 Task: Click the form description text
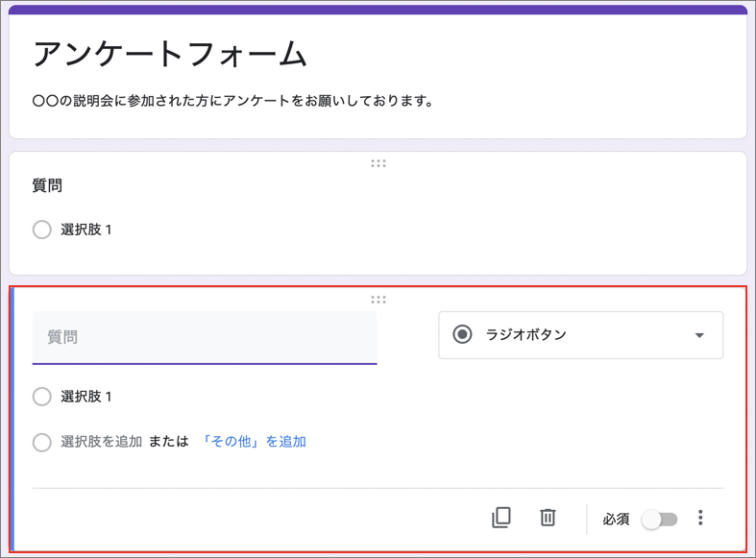pos(232,101)
